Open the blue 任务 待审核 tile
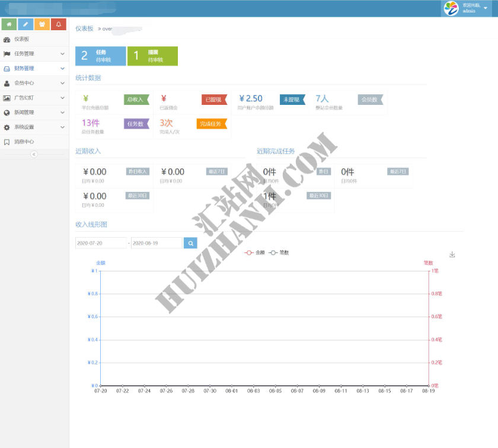 [101, 56]
